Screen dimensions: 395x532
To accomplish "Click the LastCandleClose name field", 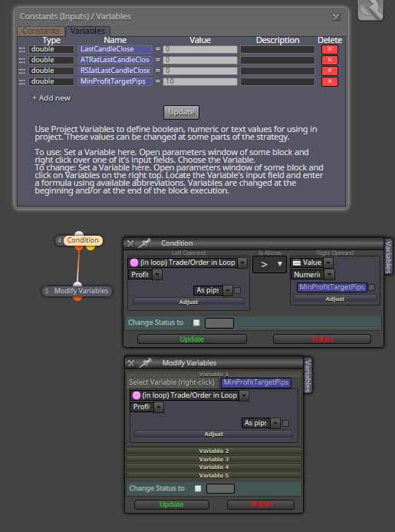I will (115, 49).
